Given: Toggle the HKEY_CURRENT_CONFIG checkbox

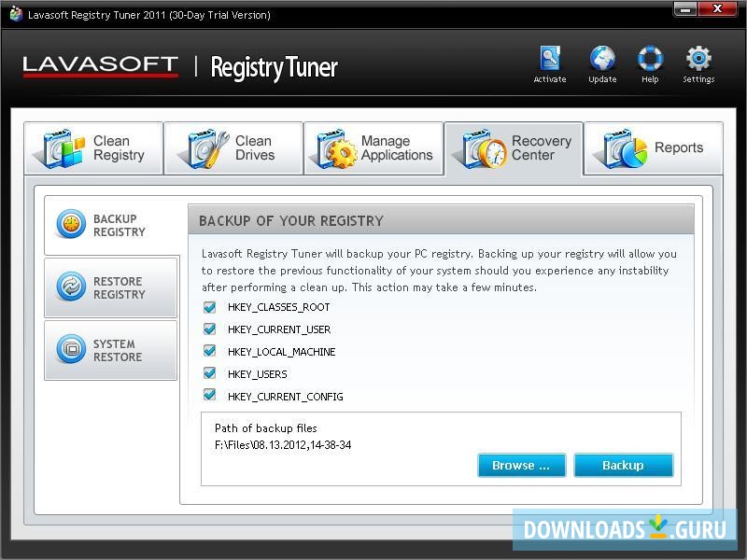Looking at the screenshot, I should point(209,395).
